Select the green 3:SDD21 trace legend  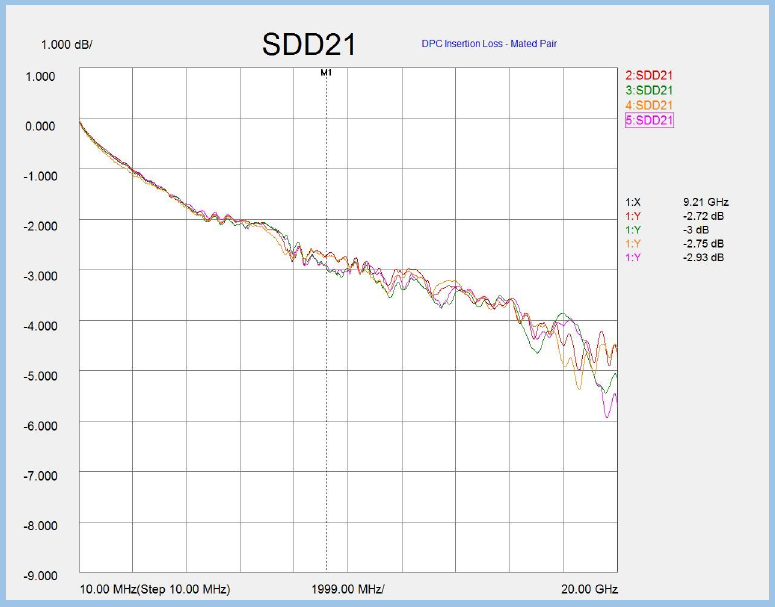tap(648, 90)
